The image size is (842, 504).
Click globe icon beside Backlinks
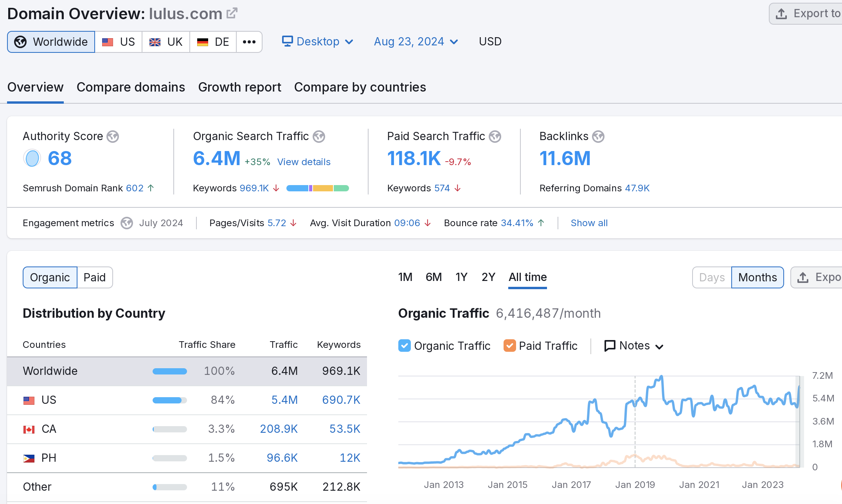pyautogui.click(x=598, y=137)
